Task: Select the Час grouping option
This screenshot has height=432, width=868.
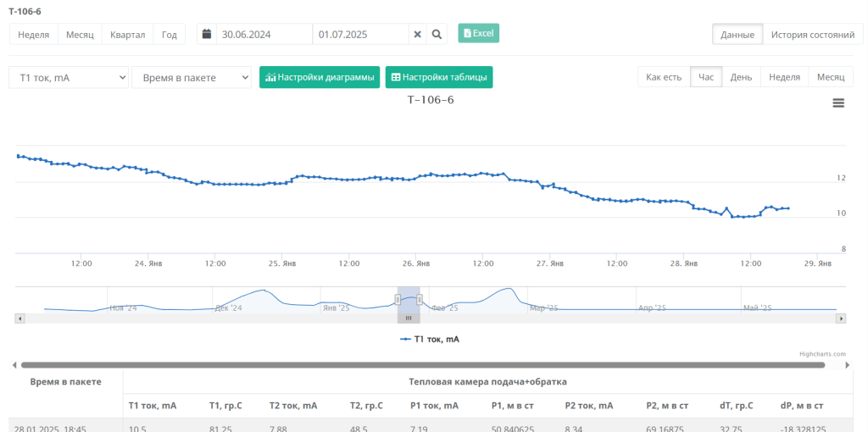Action: click(x=706, y=77)
